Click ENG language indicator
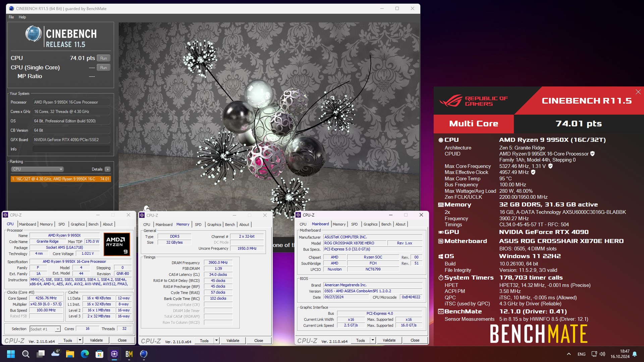This screenshot has width=644, height=362. tap(582, 354)
